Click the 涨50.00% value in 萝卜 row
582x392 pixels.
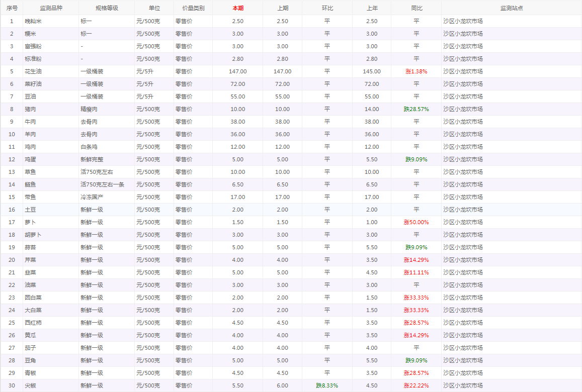pyautogui.click(x=416, y=222)
